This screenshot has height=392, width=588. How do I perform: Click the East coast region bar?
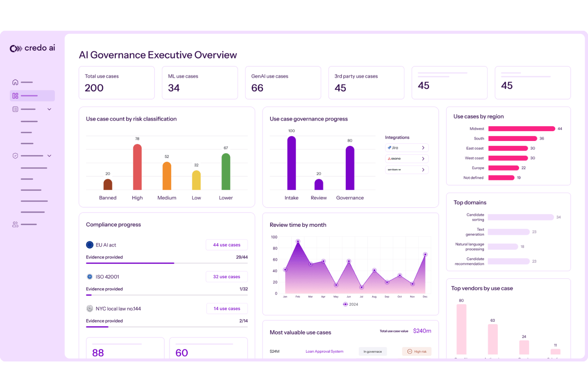(508, 148)
